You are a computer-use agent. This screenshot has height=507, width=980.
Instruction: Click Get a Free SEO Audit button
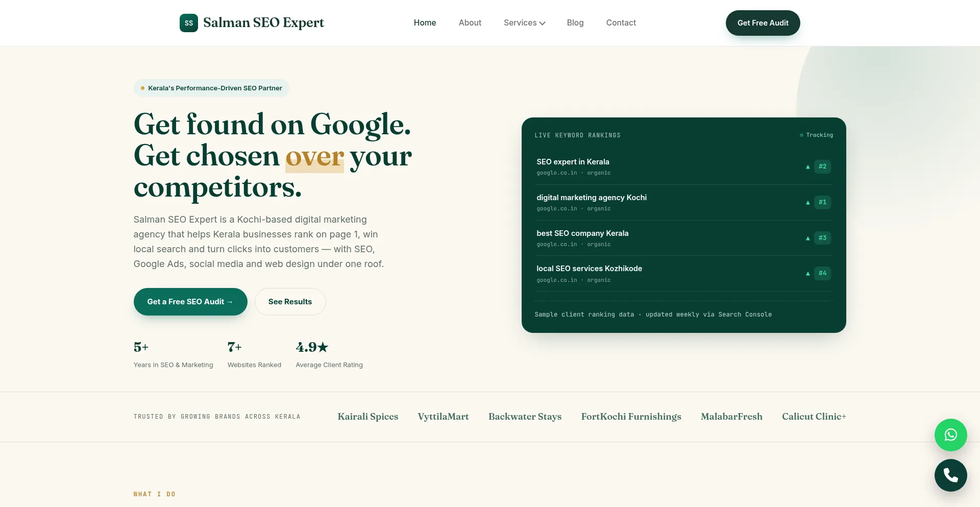[x=190, y=302]
